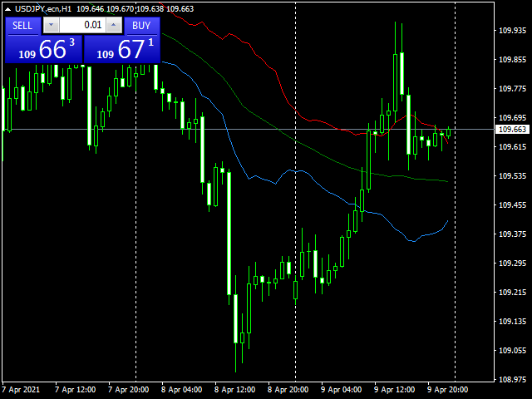
Task: Click time axis label 8 Apr 12:00
Action: [x=234, y=390]
